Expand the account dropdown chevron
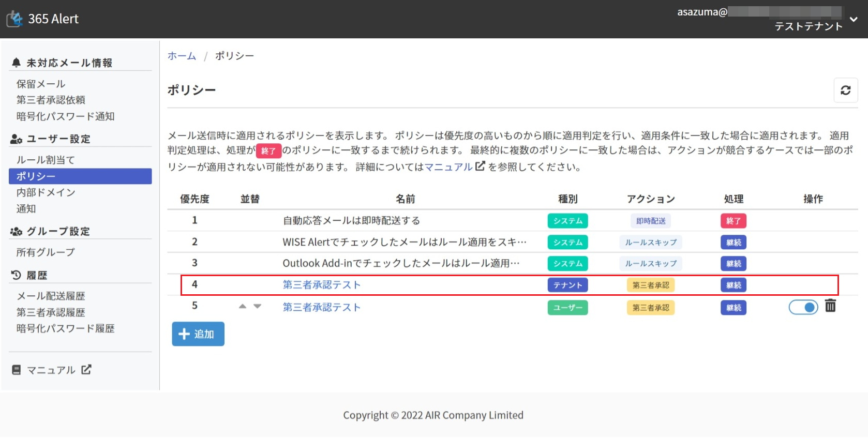Viewport: 868px width, 438px height. click(x=854, y=19)
